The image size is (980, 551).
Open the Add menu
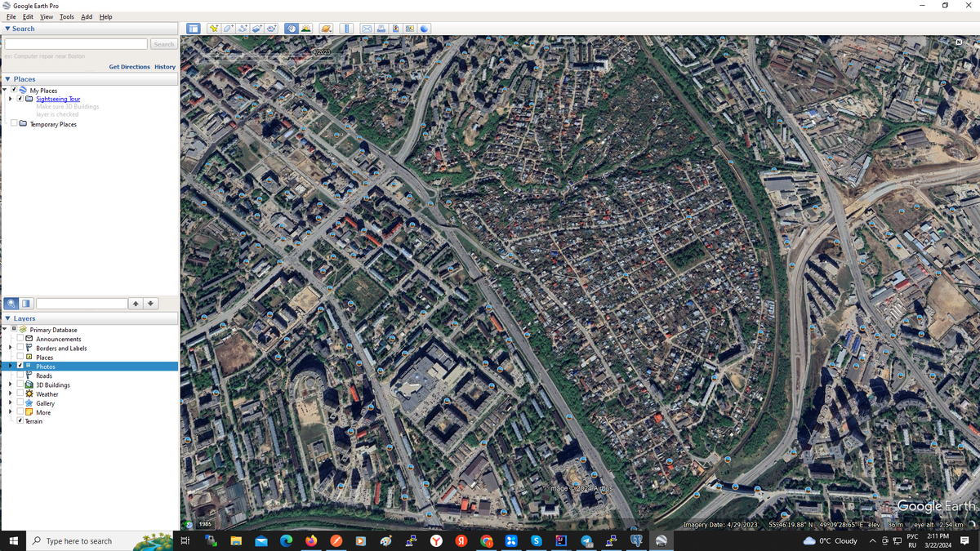tap(87, 16)
